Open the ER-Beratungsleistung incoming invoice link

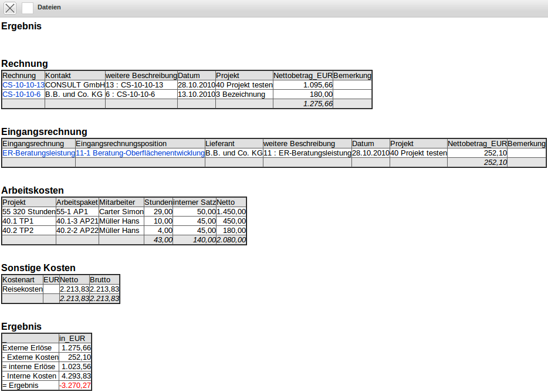point(39,153)
